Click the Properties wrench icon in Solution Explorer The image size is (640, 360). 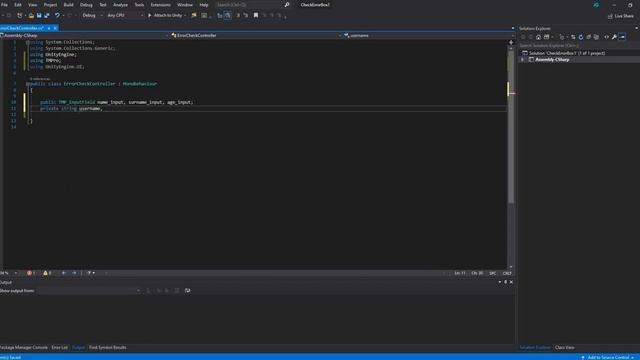point(614,37)
